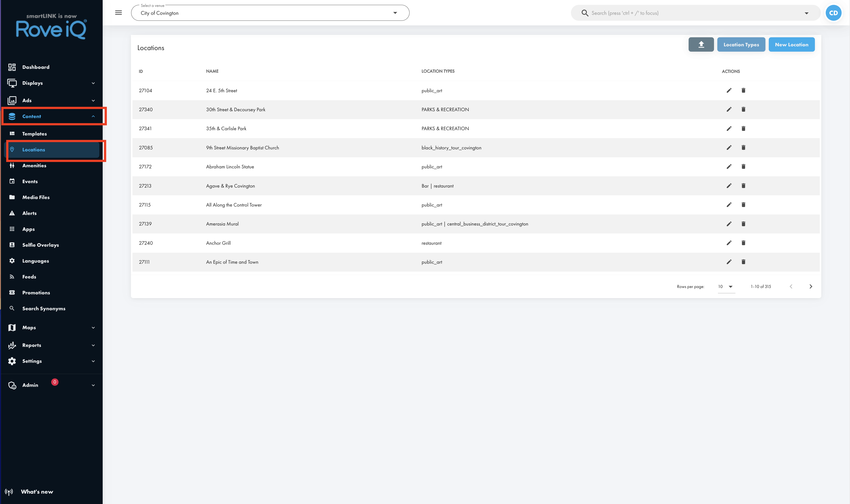
Task: Edit the Anchor Grill location
Action: point(729,243)
